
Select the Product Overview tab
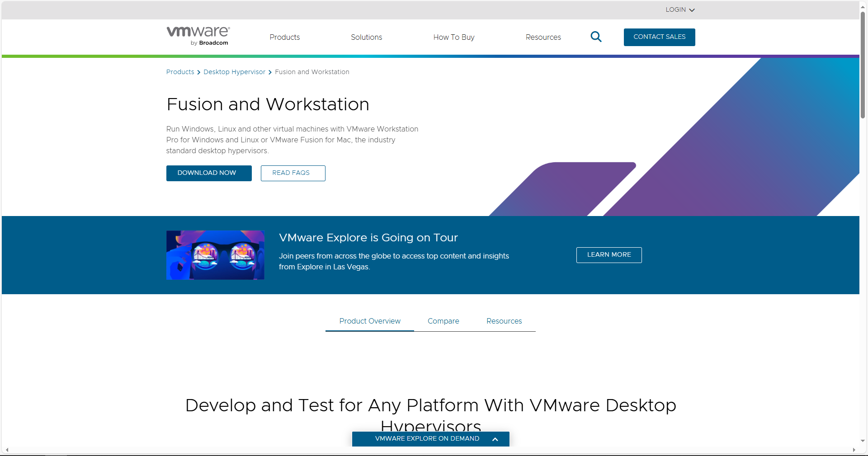[x=370, y=321]
